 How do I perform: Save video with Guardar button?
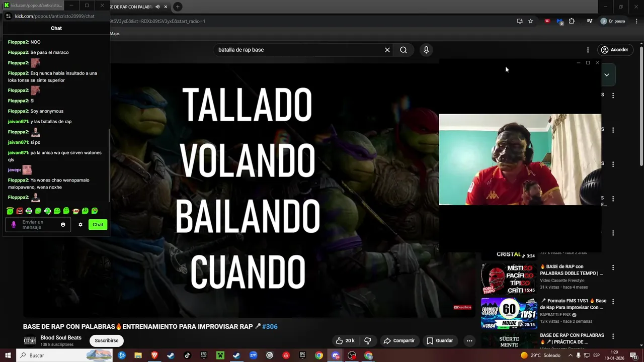(x=440, y=340)
